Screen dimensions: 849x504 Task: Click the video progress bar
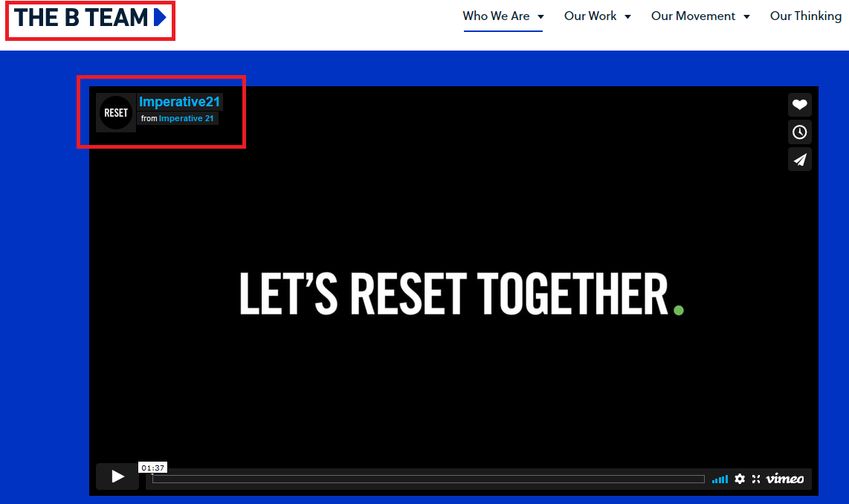point(428,479)
